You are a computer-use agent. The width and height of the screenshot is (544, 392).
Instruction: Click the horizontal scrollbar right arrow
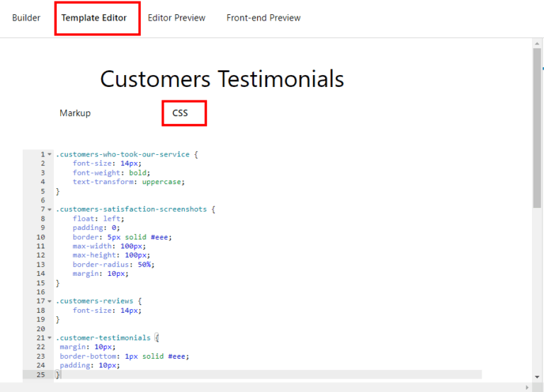(x=527, y=388)
